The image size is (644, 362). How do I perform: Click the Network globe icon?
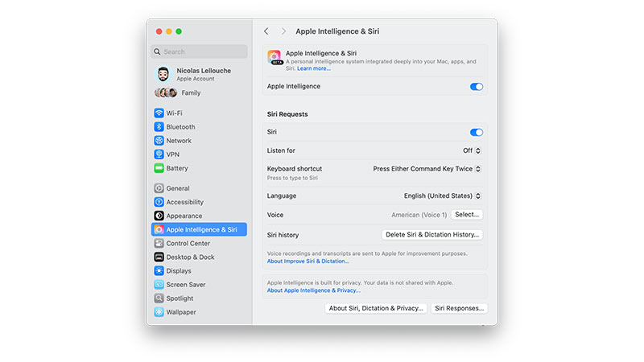[159, 140]
